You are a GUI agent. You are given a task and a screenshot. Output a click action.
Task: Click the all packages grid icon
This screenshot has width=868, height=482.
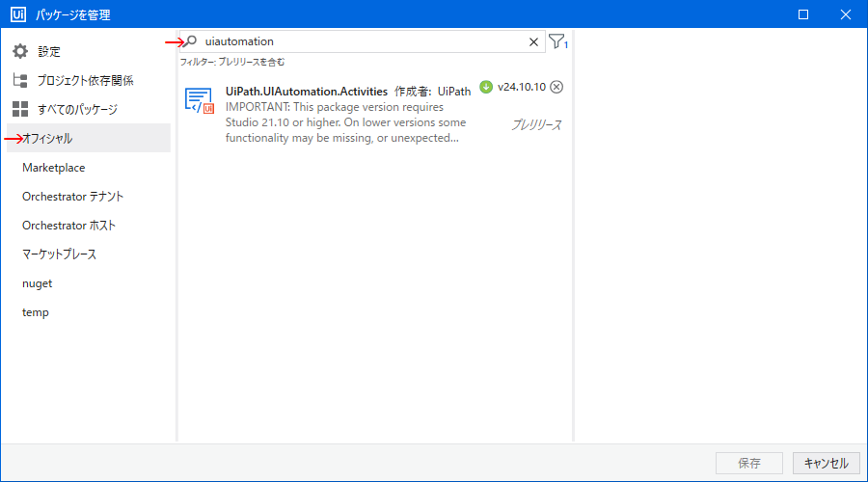20,109
